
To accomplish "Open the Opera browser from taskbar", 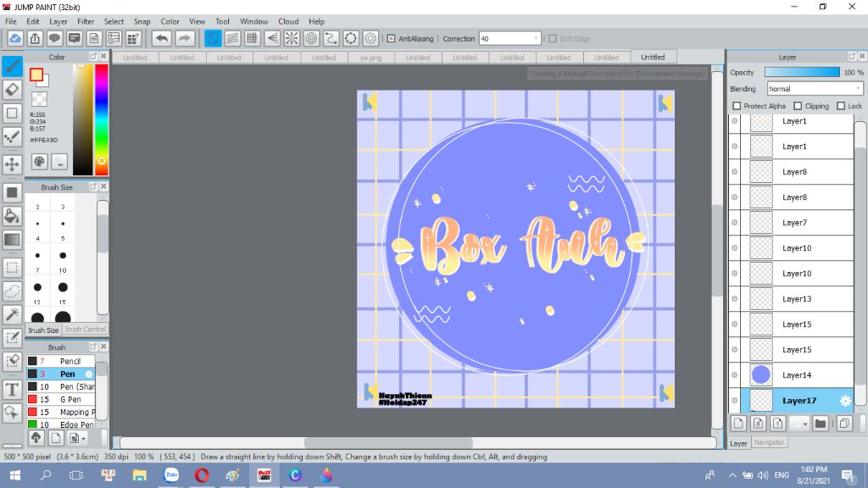I will click(x=202, y=475).
